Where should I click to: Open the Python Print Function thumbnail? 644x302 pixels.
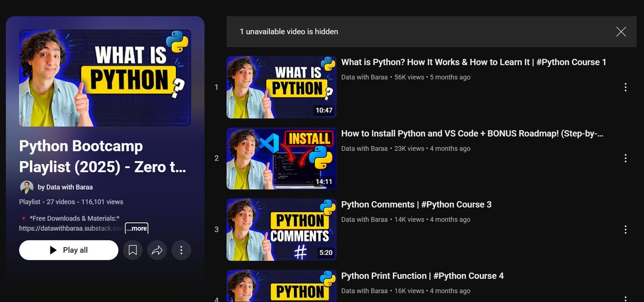coord(281,286)
